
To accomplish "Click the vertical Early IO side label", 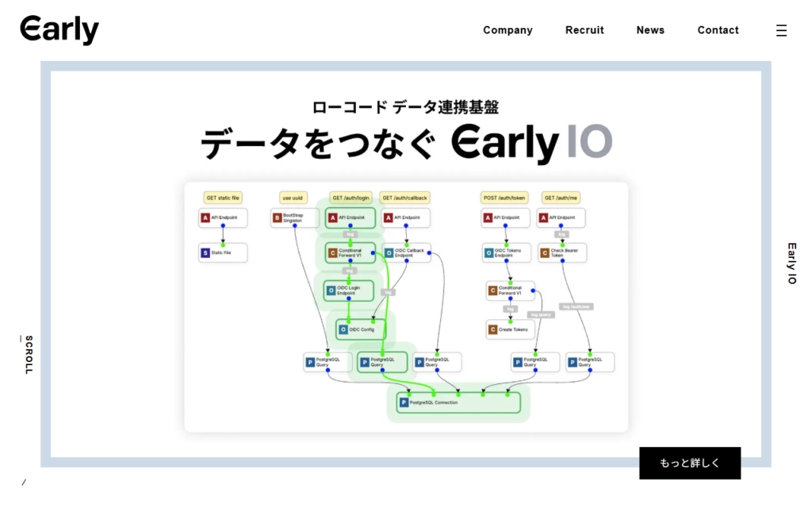I will click(x=792, y=264).
